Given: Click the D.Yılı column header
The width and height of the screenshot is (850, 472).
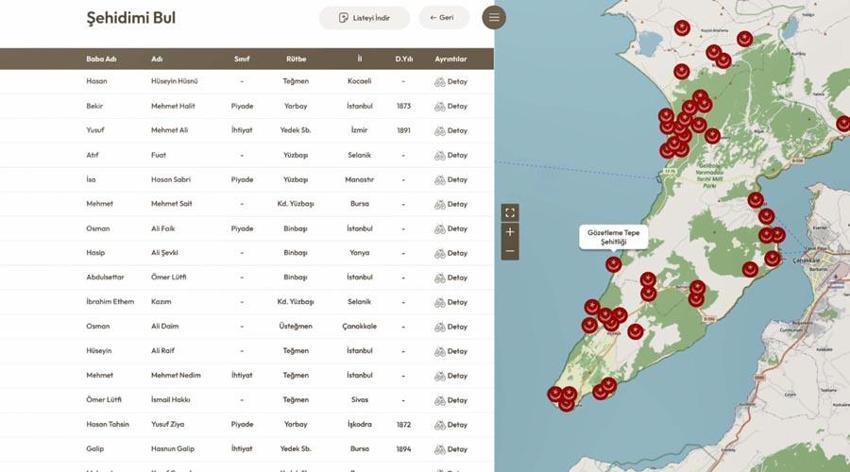Looking at the screenshot, I should (403, 59).
